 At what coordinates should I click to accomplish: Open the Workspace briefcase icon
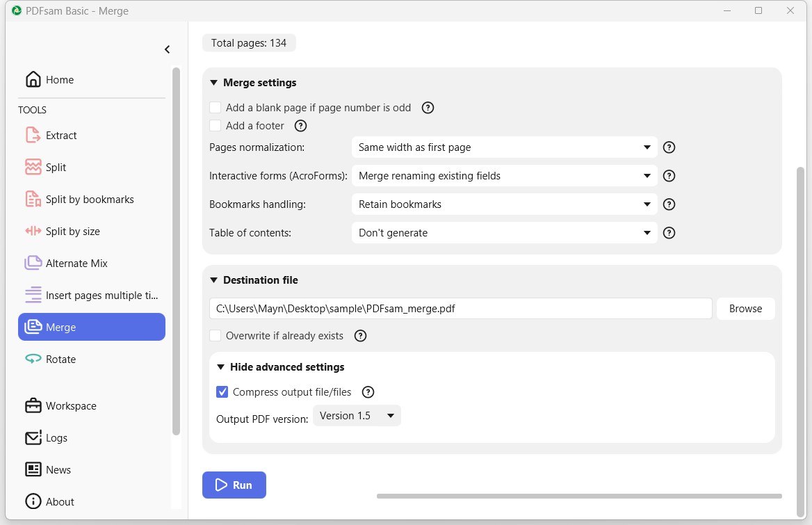(33, 406)
